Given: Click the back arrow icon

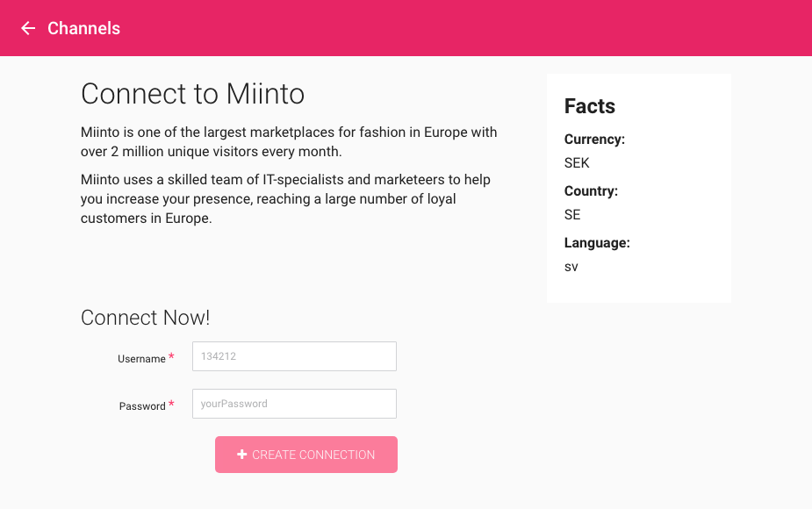Looking at the screenshot, I should [x=28, y=28].
